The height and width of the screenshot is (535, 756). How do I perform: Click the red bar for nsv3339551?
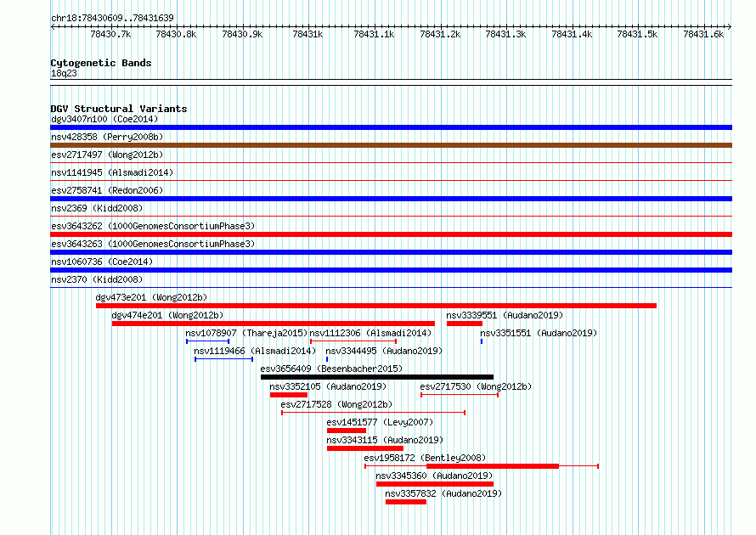[x=465, y=324]
